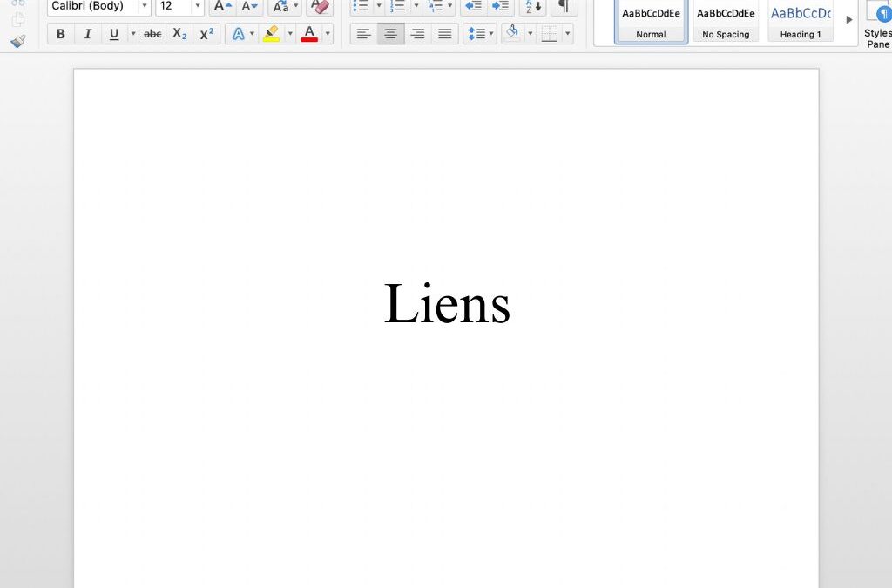Image resolution: width=892 pixels, height=588 pixels.
Task: Click the word Liens in the document
Action: pos(447,304)
